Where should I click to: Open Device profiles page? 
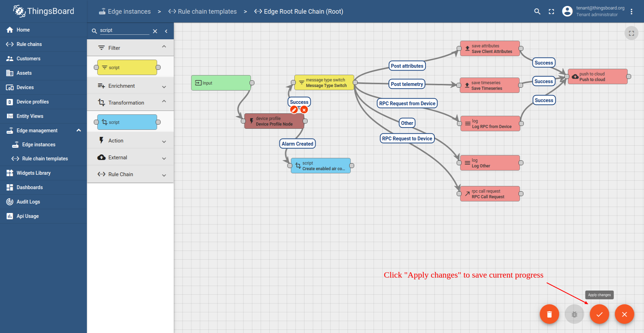43,102
